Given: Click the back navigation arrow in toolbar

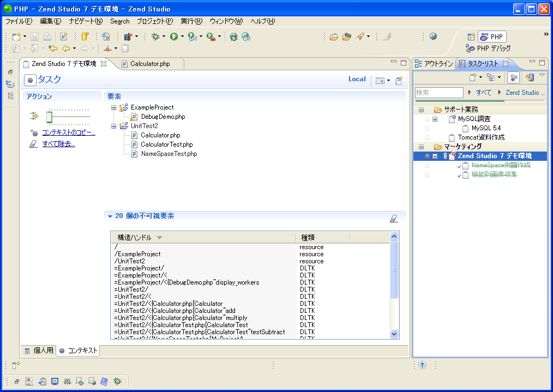Looking at the screenshot, I should pos(66,49).
